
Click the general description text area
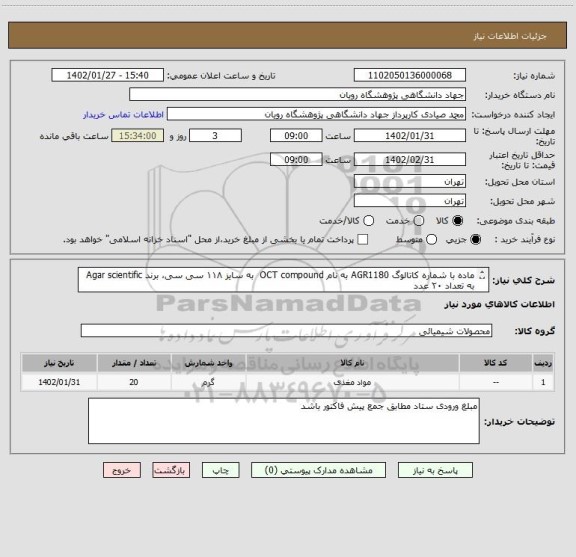[x=284, y=280]
